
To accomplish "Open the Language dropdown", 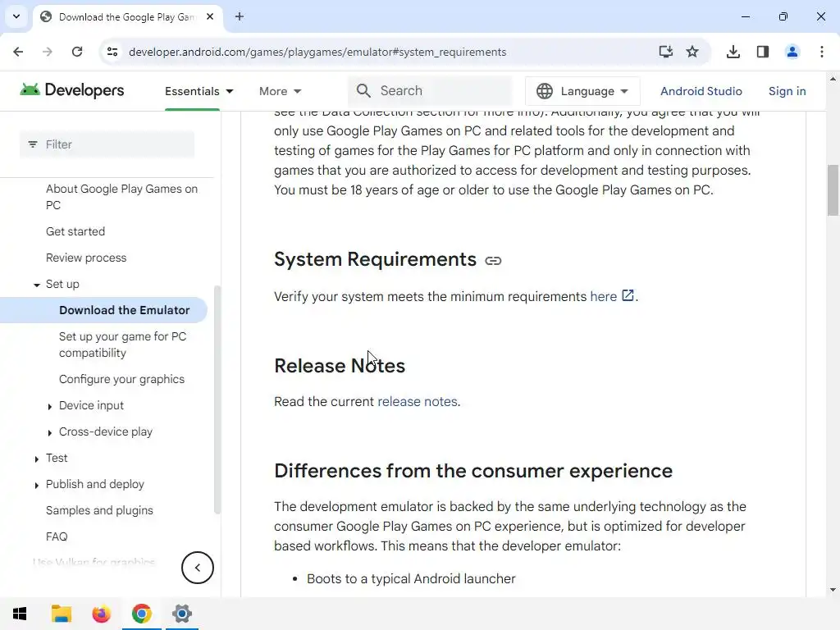I will pos(582,91).
